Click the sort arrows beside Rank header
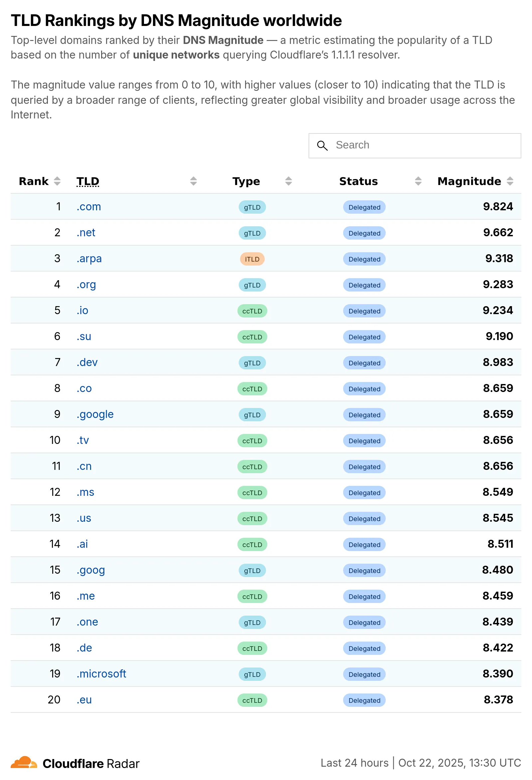 pyautogui.click(x=58, y=181)
